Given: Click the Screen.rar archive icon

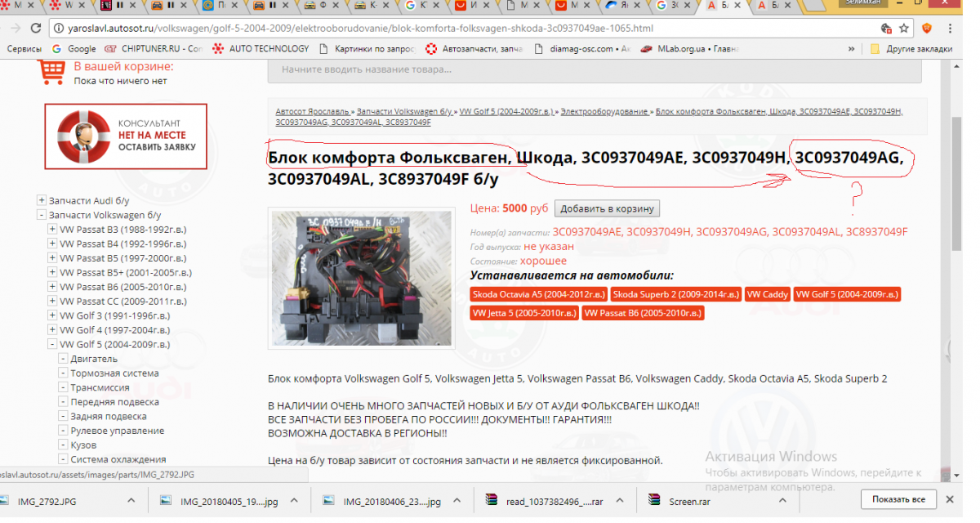Looking at the screenshot, I should click(x=654, y=500).
